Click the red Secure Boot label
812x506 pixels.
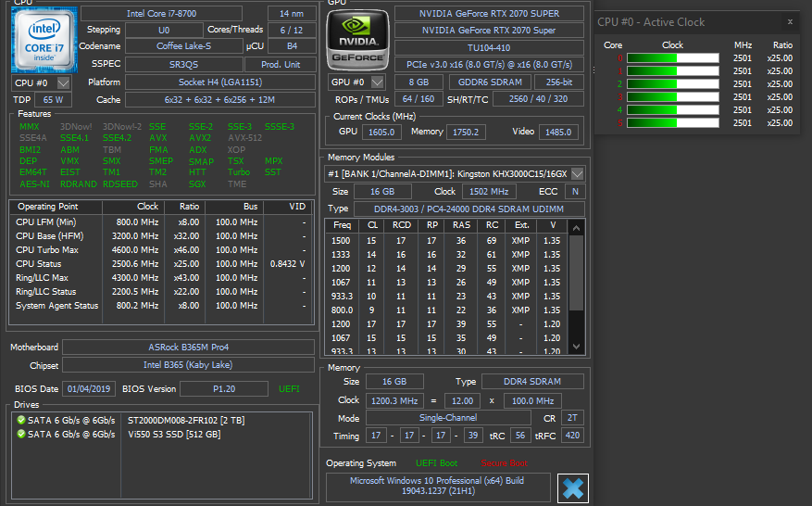pyautogui.click(x=504, y=463)
